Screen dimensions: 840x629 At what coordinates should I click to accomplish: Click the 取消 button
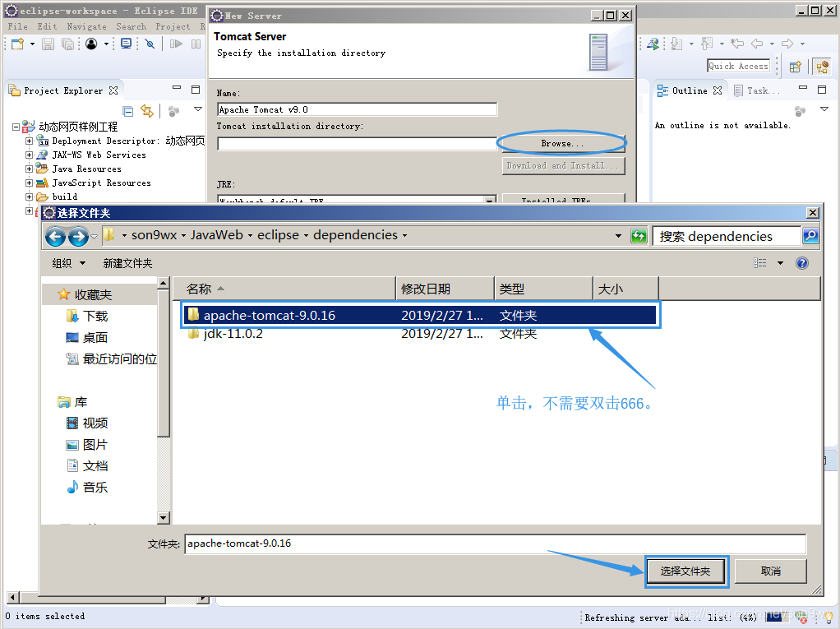click(770, 571)
